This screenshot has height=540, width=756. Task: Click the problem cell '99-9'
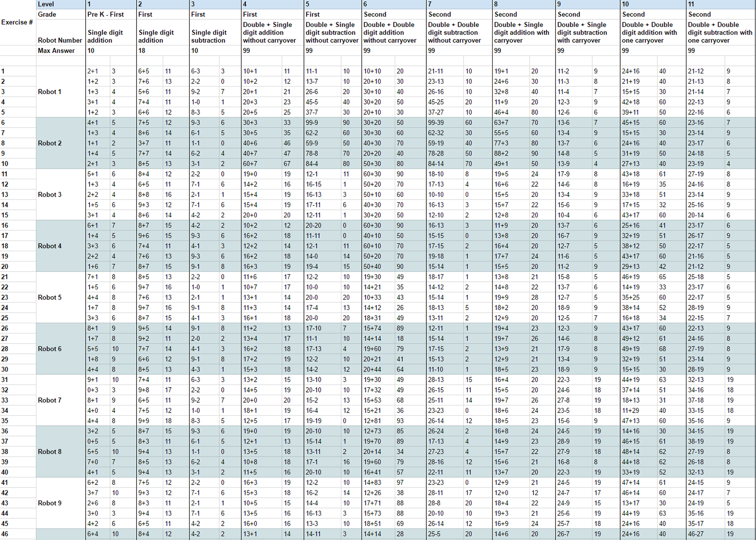tap(322, 122)
